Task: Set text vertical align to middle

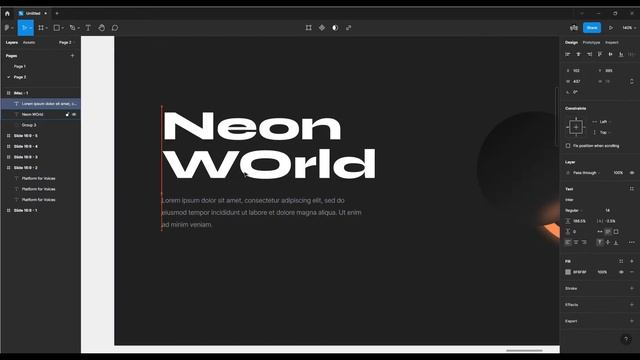Action: (x=608, y=242)
